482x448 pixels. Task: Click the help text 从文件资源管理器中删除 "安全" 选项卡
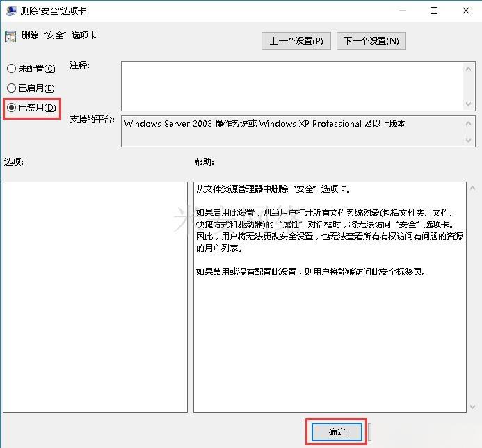pyautogui.click(x=273, y=189)
